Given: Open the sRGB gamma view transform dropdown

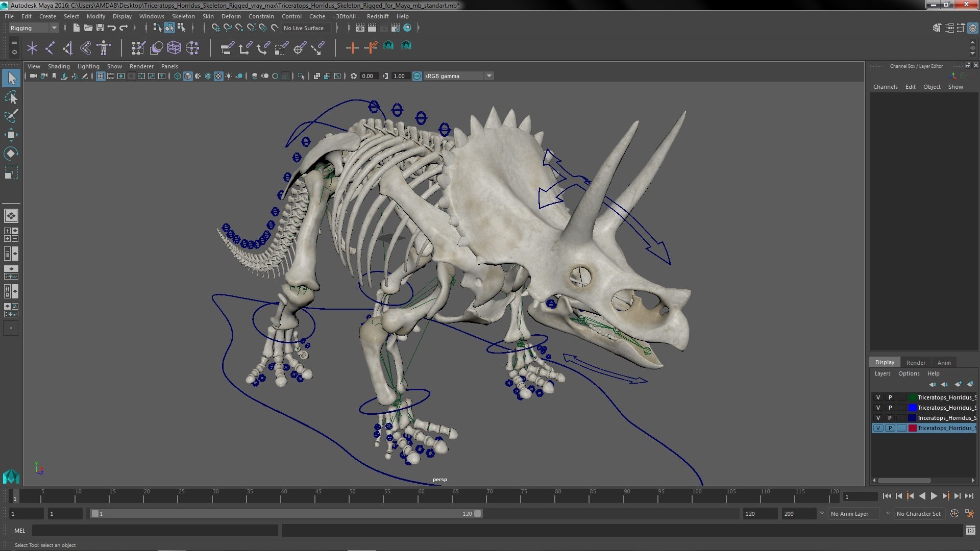Looking at the screenshot, I should click(458, 76).
